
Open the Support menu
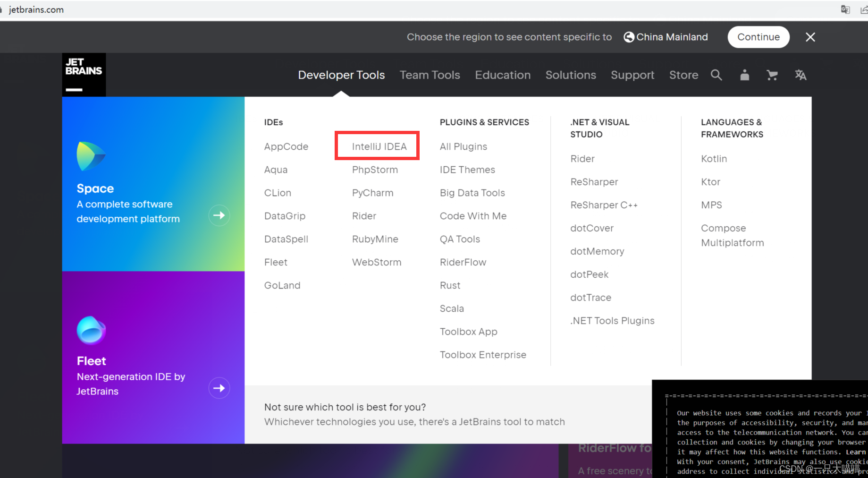point(632,75)
